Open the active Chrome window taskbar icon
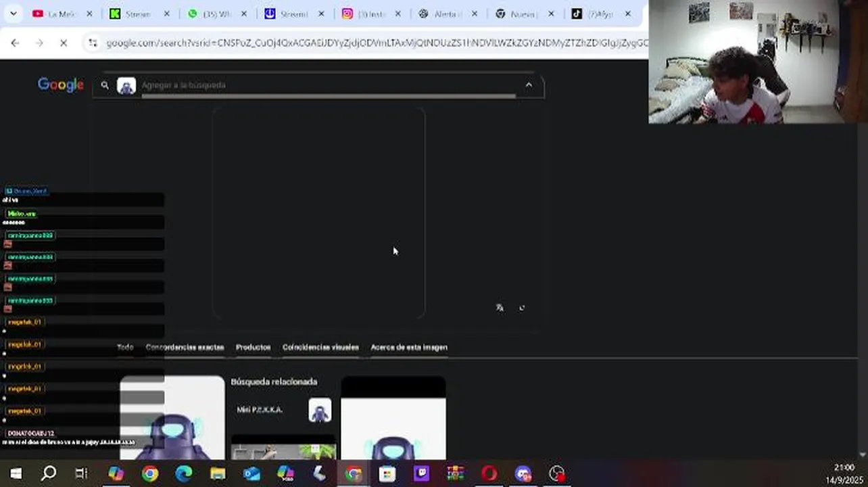This screenshot has width=868, height=487. (354, 473)
